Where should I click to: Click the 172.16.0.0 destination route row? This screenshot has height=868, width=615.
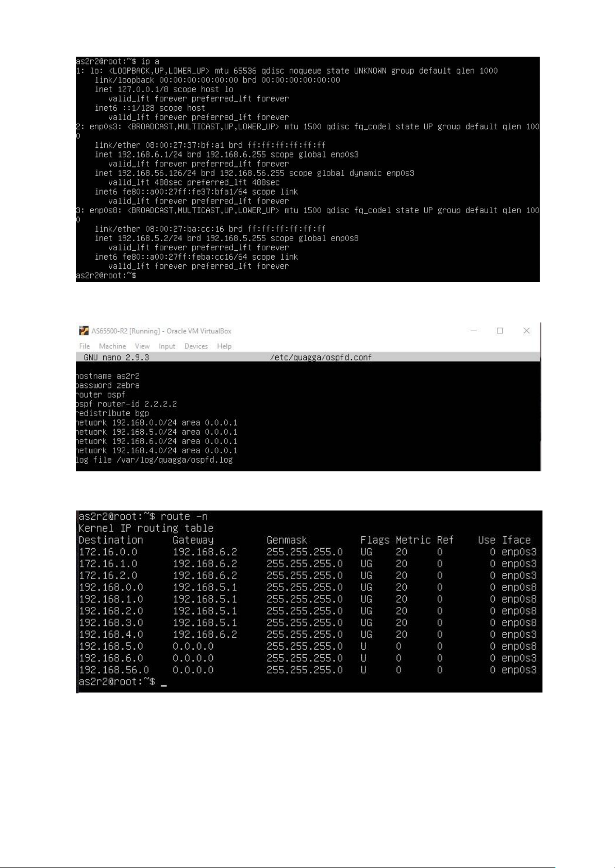308,552
